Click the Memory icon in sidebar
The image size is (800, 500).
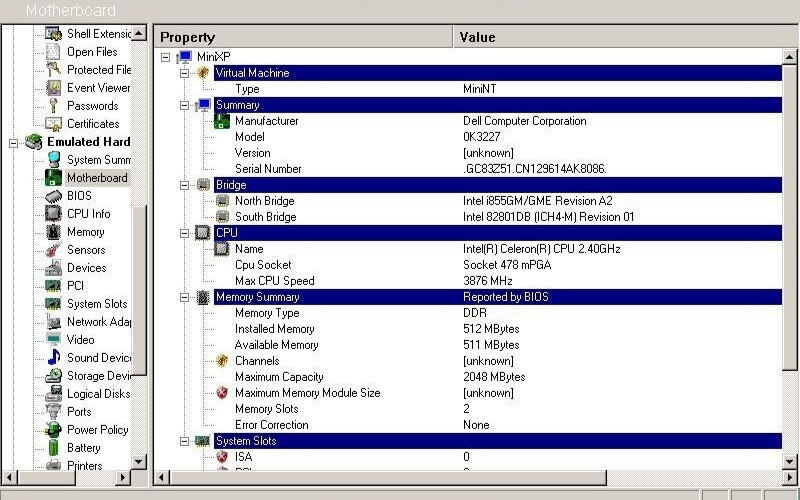[53, 232]
